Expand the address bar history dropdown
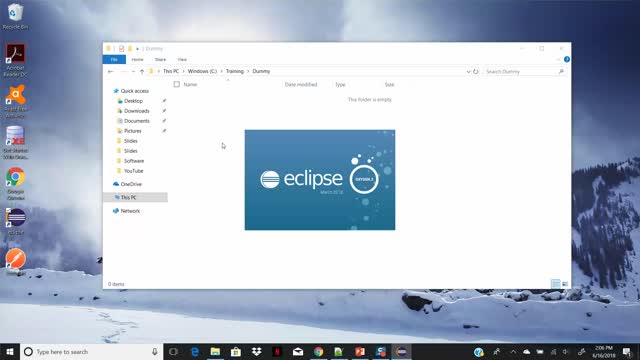640x360 pixels. (x=468, y=71)
